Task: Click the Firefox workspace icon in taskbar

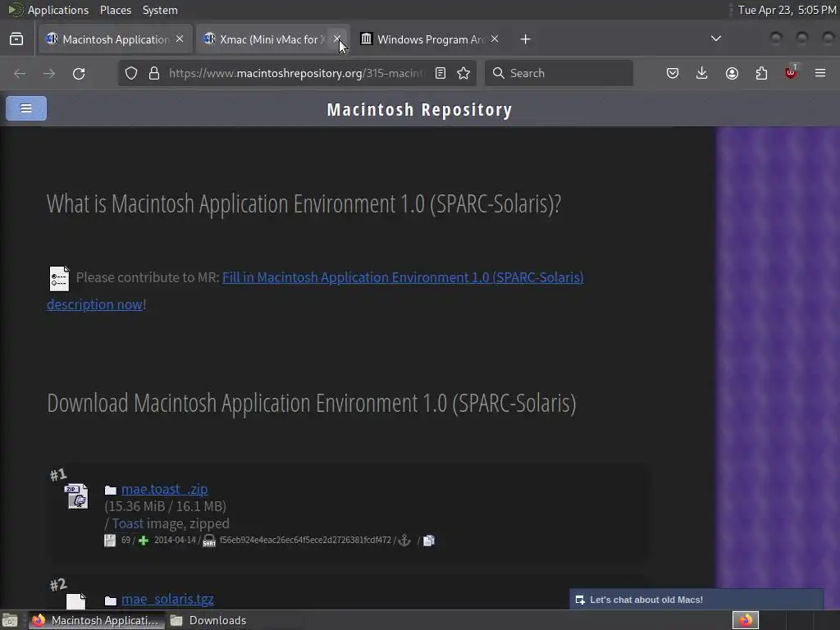Action: 745,620
